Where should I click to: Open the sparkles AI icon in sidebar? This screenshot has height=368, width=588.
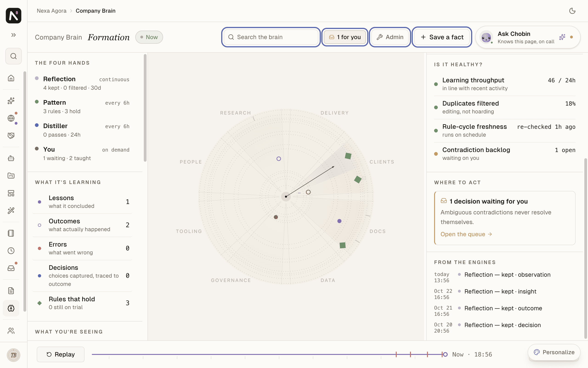(x=11, y=101)
